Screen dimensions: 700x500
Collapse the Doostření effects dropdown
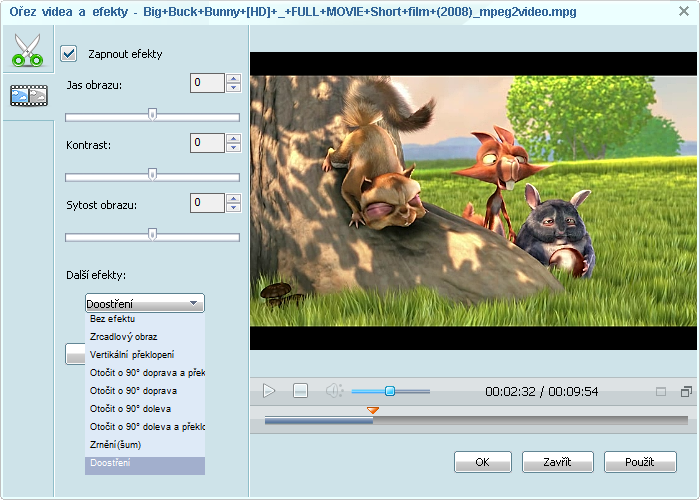(x=145, y=303)
